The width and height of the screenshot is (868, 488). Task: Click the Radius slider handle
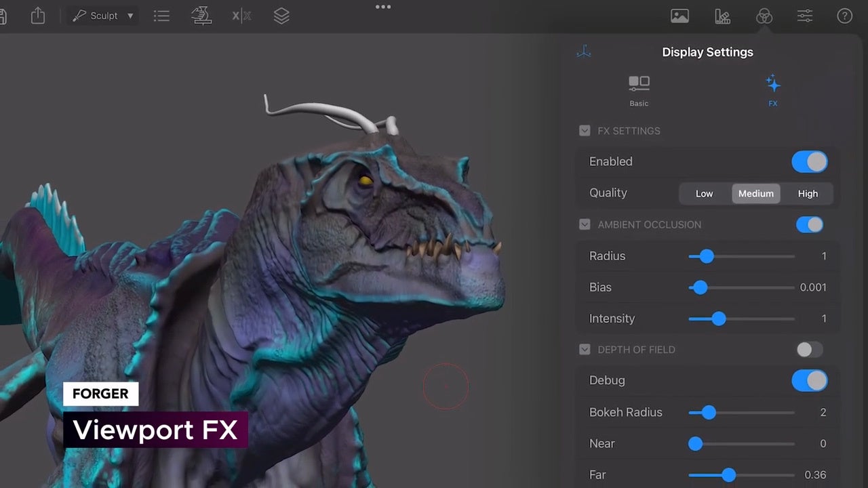tap(707, 256)
